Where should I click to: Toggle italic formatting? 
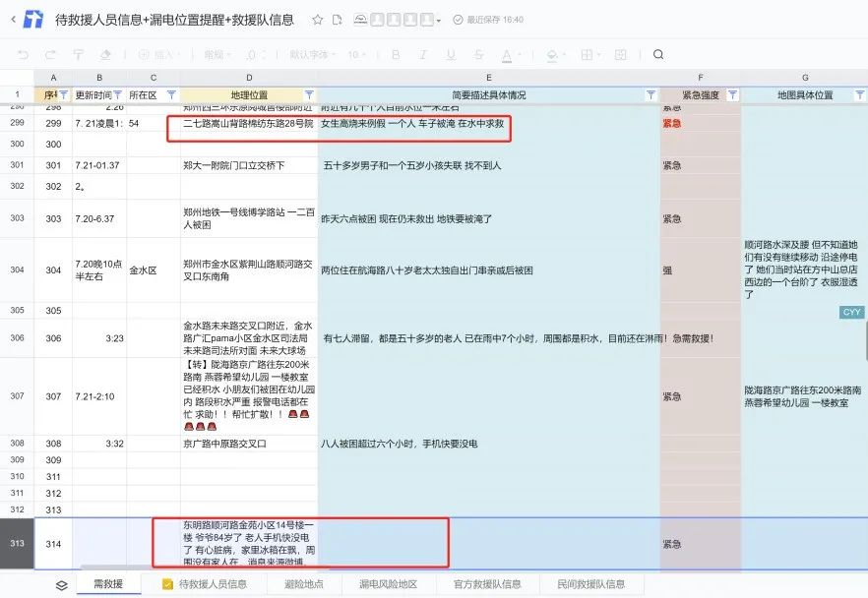click(x=423, y=54)
